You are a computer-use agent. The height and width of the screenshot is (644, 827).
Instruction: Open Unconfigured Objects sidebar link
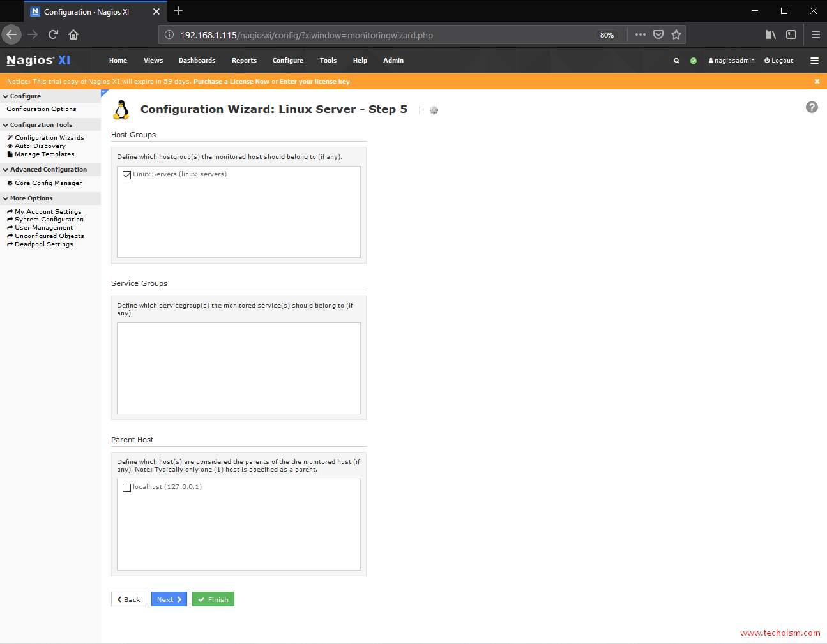[x=46, y=236]
